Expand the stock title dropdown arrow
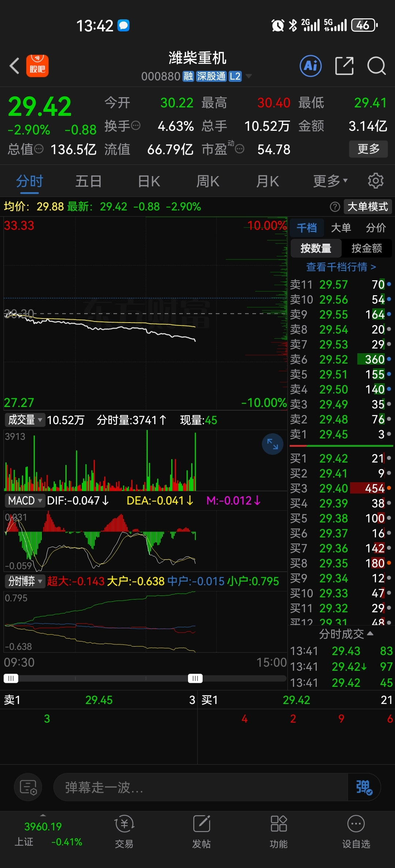Viewport: 395px width, 868px height. 249,76
